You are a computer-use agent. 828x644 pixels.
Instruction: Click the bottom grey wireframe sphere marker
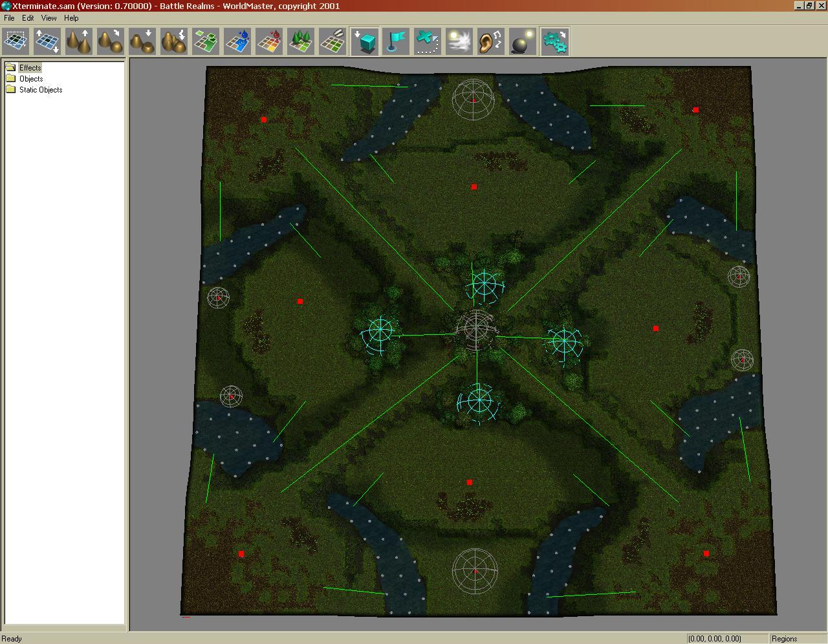[475, 570]
